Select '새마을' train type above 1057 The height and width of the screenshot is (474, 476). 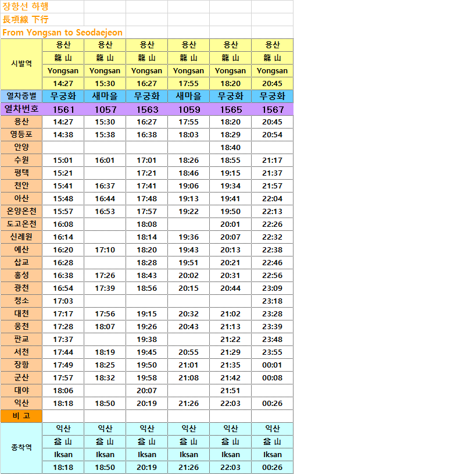coord(105,97)
